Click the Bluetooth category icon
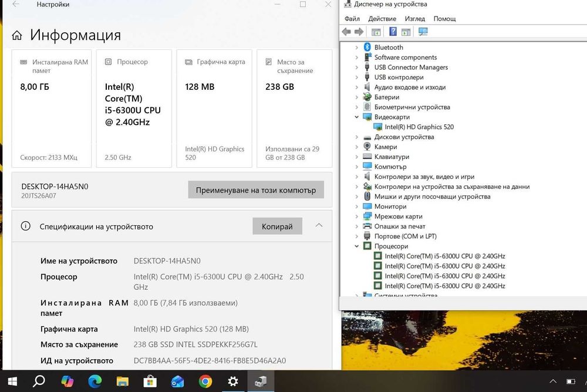Image resolution: width=587 pixels, height=392 pixels. [x=367, y=47]
